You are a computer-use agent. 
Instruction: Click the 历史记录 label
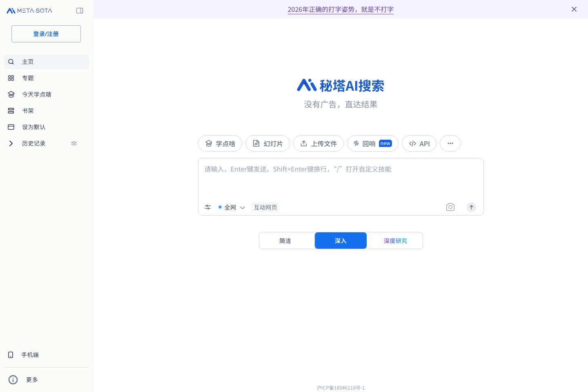(33, 143)
